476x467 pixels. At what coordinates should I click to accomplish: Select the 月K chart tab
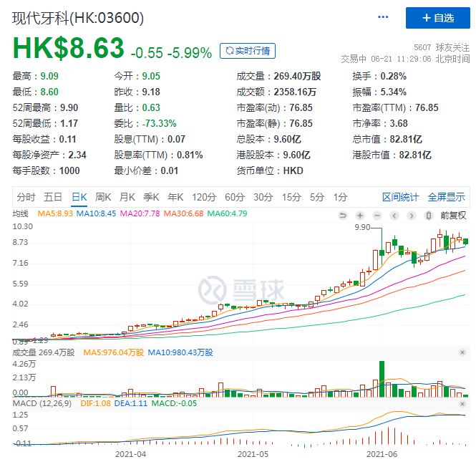click(x=127, y=197)
